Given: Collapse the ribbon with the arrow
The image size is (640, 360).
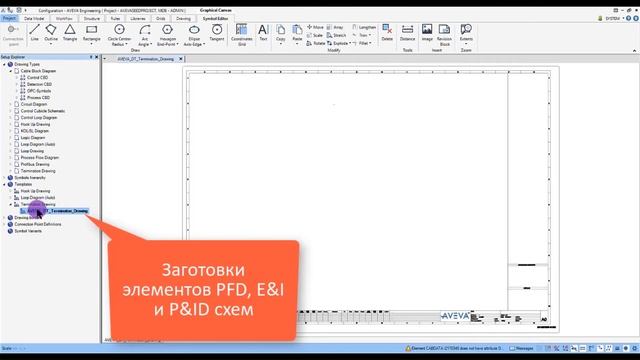Looking at the screenshot, I should click(x=634, y=51).
